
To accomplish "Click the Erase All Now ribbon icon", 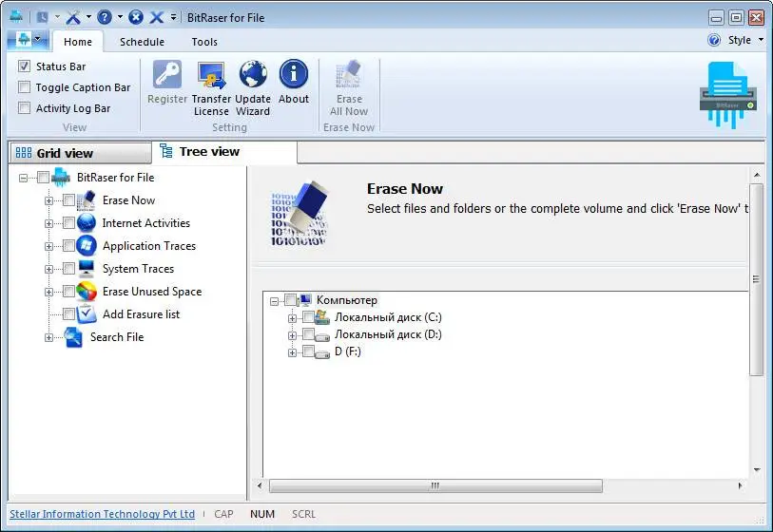I will click(349, 74).
